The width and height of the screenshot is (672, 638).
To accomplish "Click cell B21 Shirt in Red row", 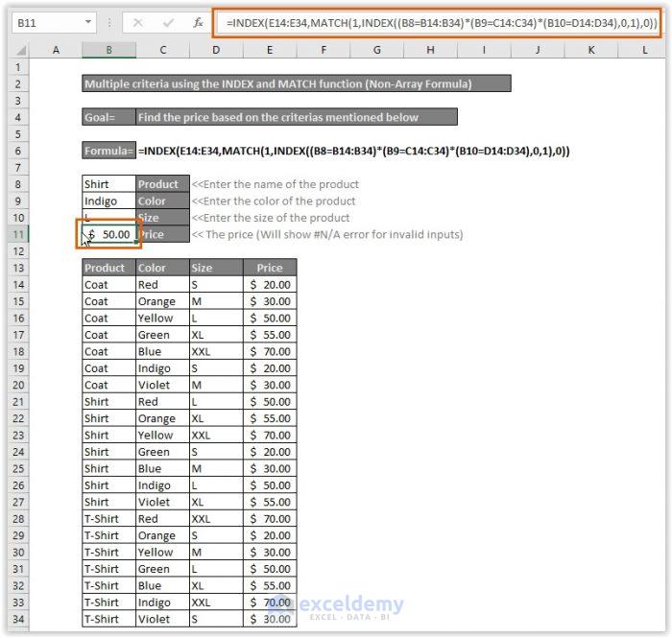I will pyautogui.click(x=108, y=402).
